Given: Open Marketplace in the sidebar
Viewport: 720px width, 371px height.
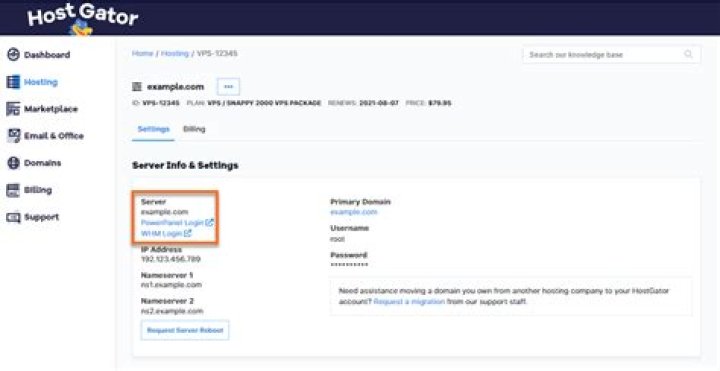Looking at the screenshot, I should point(51,109).
